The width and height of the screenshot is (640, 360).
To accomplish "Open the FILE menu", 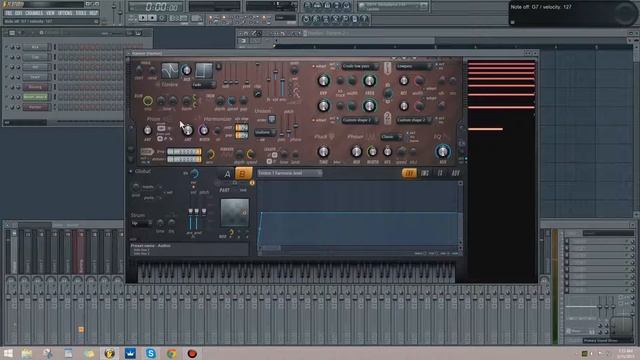I will click(x=9, y=13).
